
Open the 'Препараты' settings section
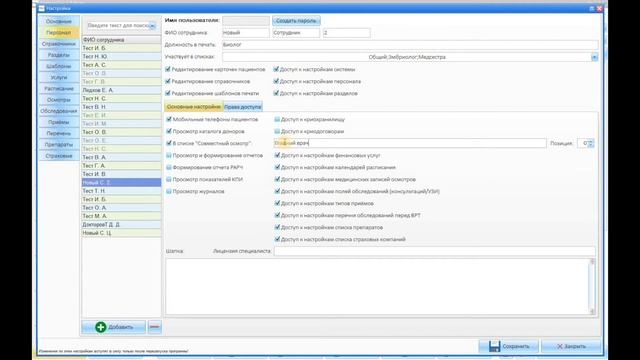point(59,144)
